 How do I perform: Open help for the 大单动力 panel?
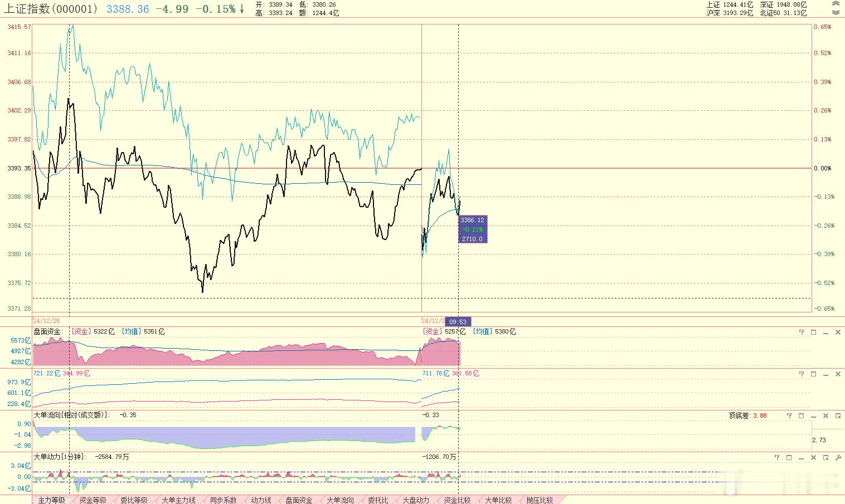point(777,457)
